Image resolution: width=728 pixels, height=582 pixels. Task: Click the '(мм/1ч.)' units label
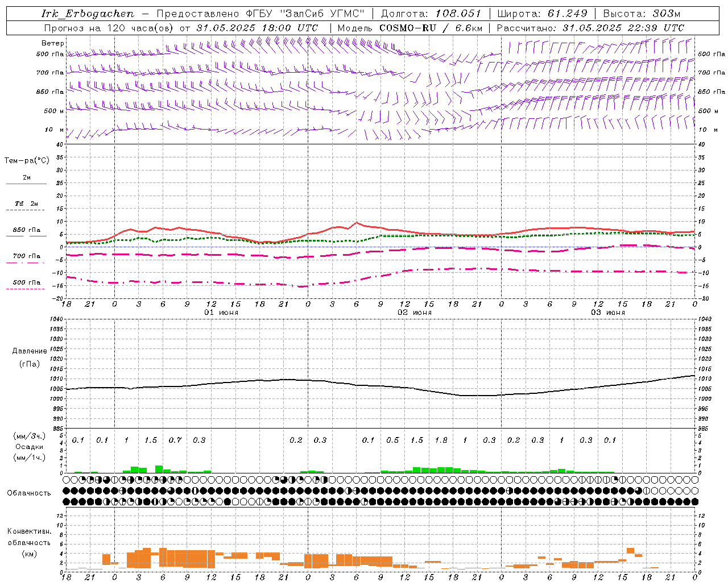point(30,458)
